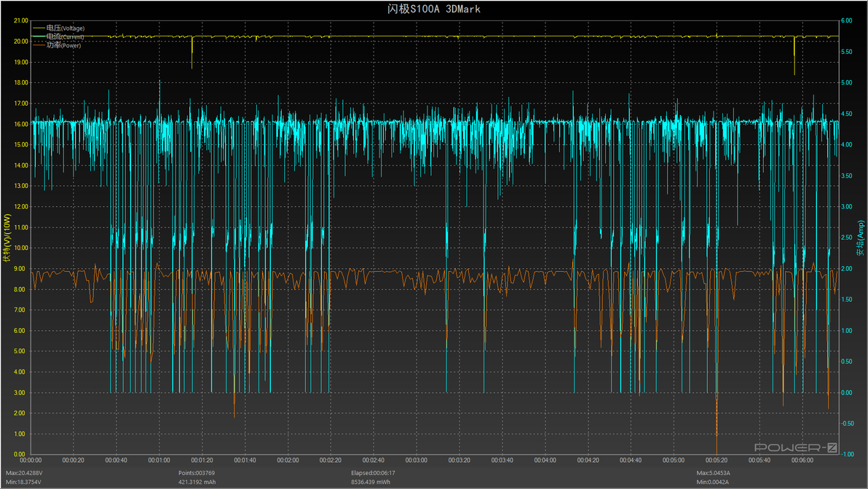This screenshot has height=489, width=868.
Task: Click the 421.3192 mAh capacity value
Action: [197, 482]
